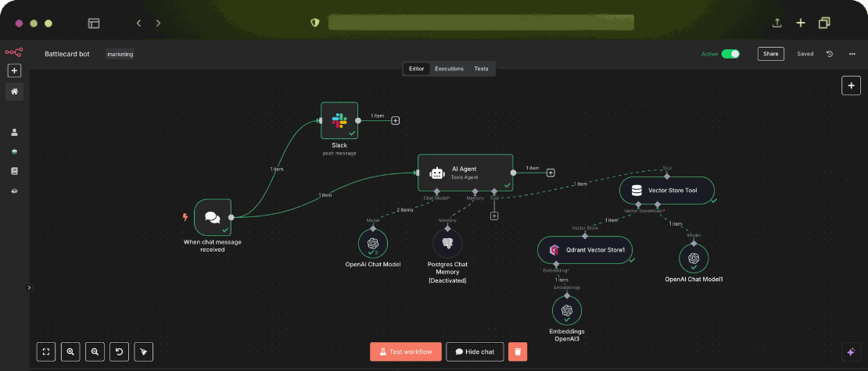This screenshot has width=868, height=371.
Task: Click the Hide chat button
Action: [475, 351]
